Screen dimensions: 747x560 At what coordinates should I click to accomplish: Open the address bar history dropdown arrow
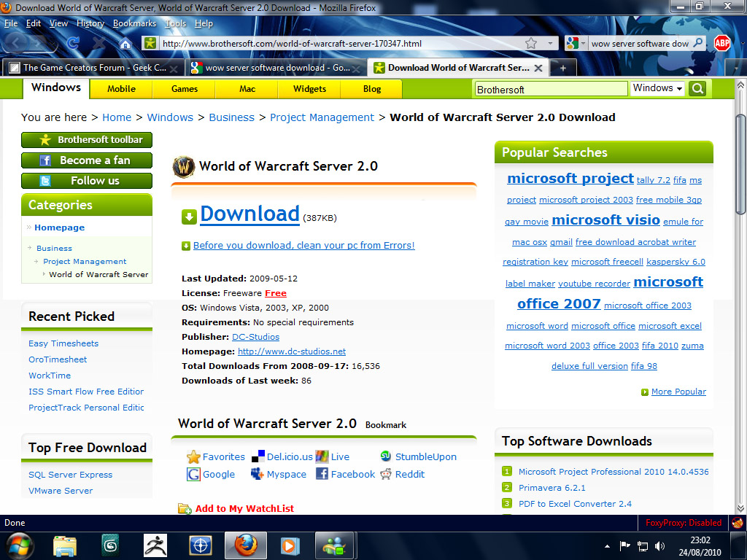550,43
